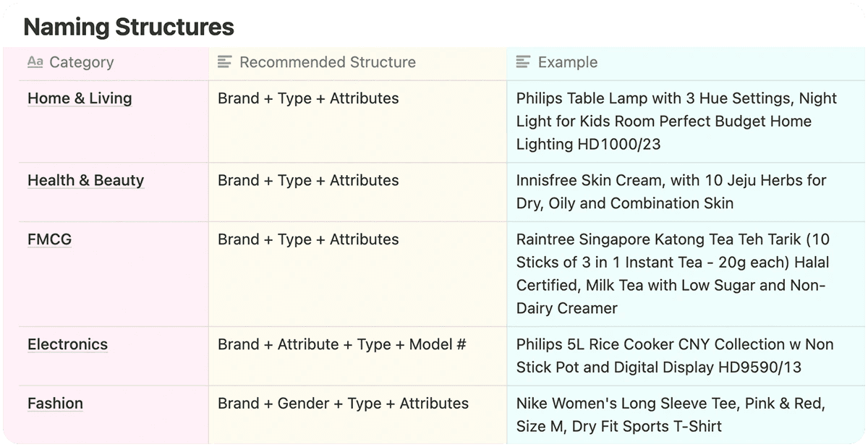Image resolution: width=868 pixels, height=447 pixels.
Task: Select the Electronics recommended structure cell
Action: point(341,345)
